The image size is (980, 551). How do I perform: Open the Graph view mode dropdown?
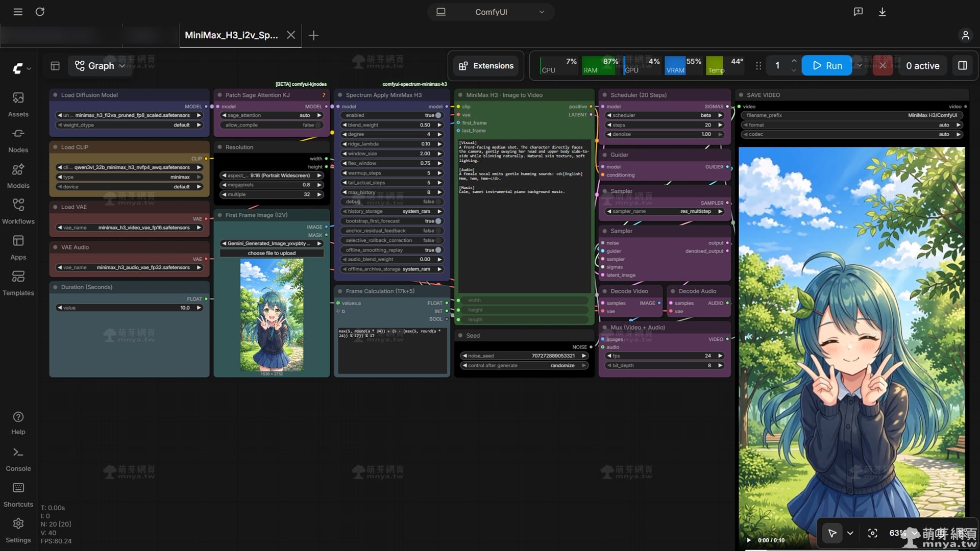pos(100,66)
